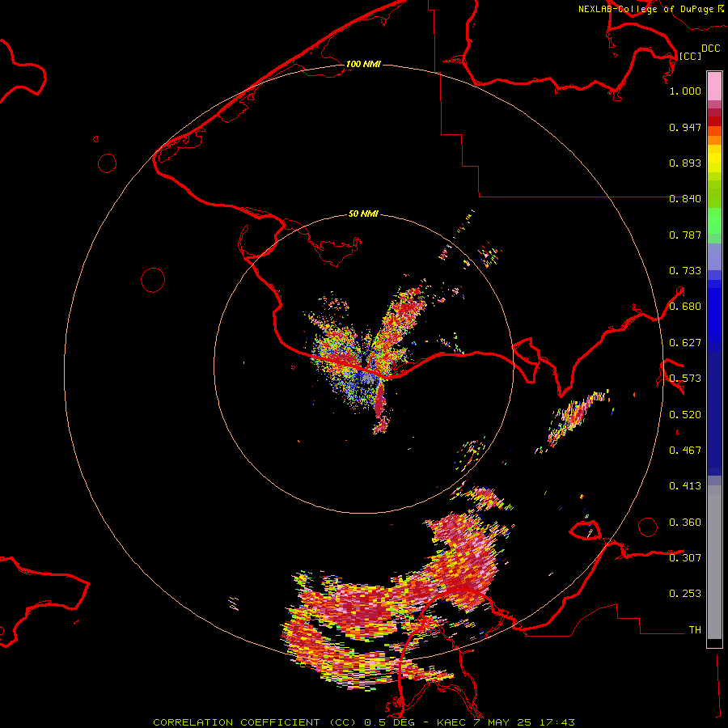The image size is (728, 728).
Task: Click the KAEC station identifier
Action: (x=451, y=722)
